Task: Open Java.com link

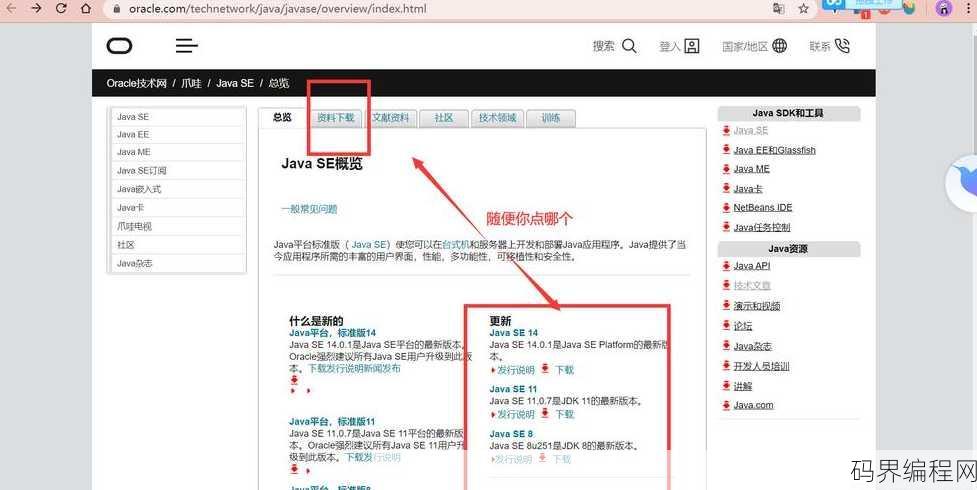Action: coord(753,405)
